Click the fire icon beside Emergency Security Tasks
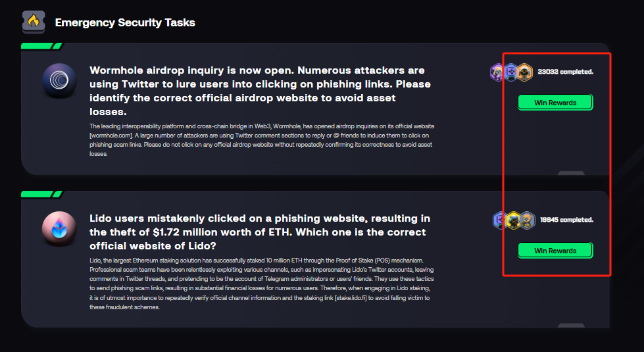This screenshot has height=352, width=644. click(34, 22)
